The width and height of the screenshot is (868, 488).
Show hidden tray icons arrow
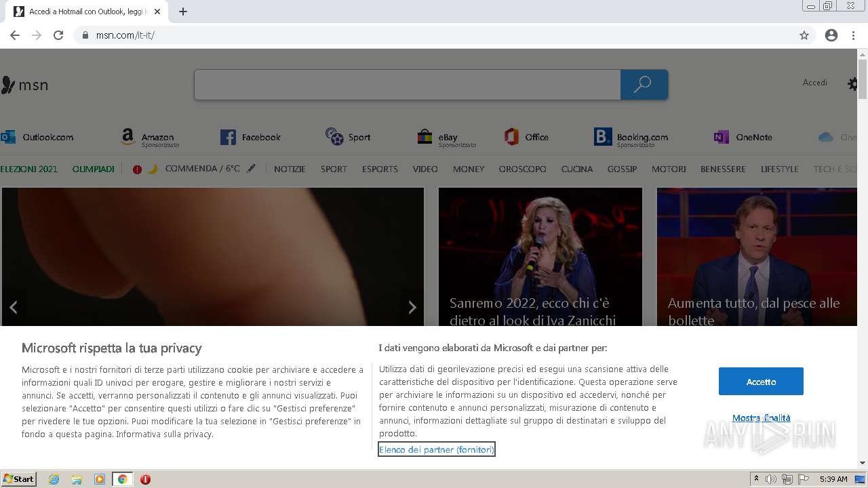pos(757,479)
